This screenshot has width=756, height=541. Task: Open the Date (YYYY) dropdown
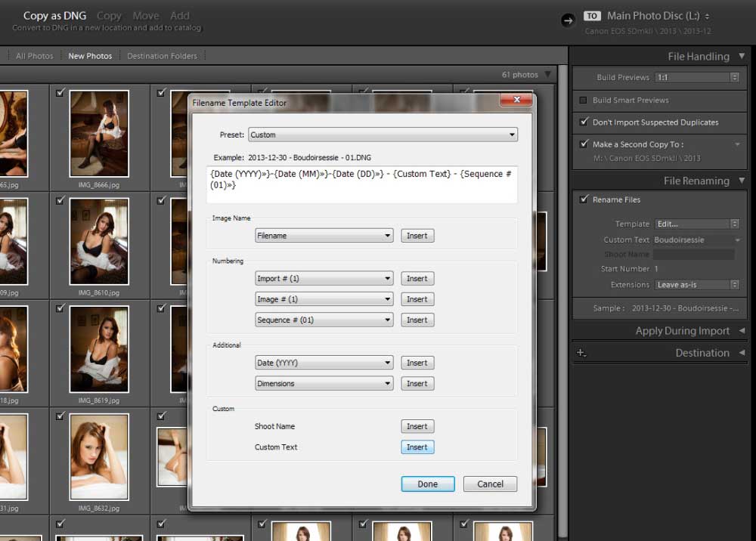(x=324, y=363)
